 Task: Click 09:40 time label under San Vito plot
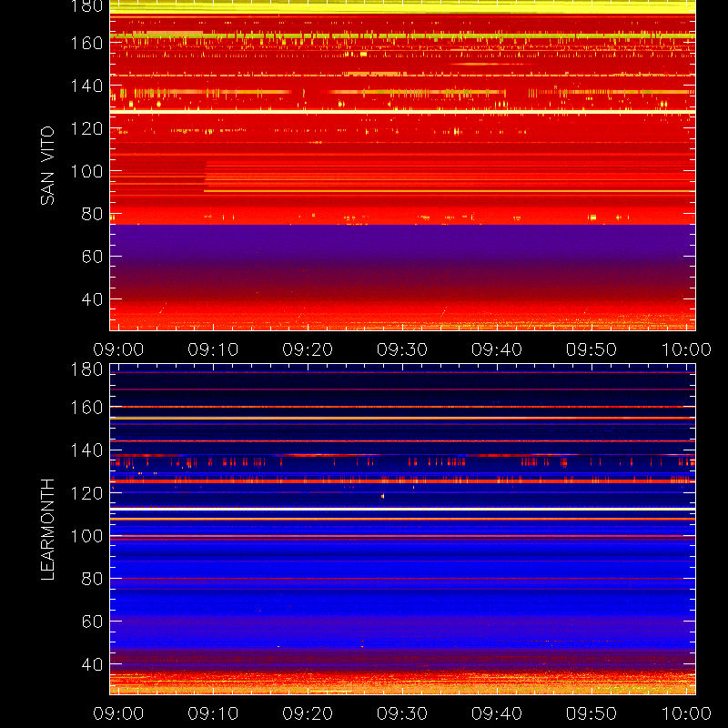point(497,349)
